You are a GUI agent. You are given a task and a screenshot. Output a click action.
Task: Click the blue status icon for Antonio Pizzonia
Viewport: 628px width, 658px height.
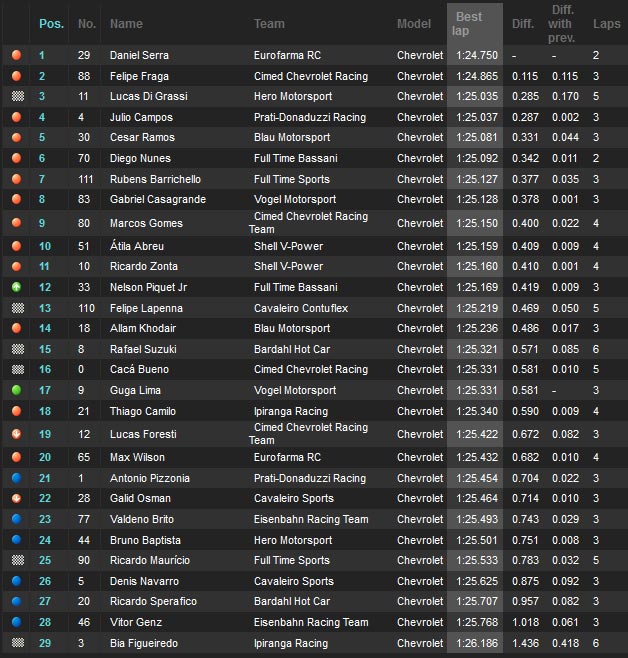[x=16, y=478]
